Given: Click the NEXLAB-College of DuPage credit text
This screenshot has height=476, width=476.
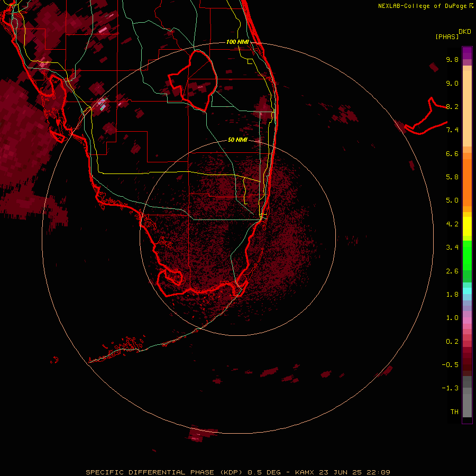Looking at the screenshot, I should [422, 6].
